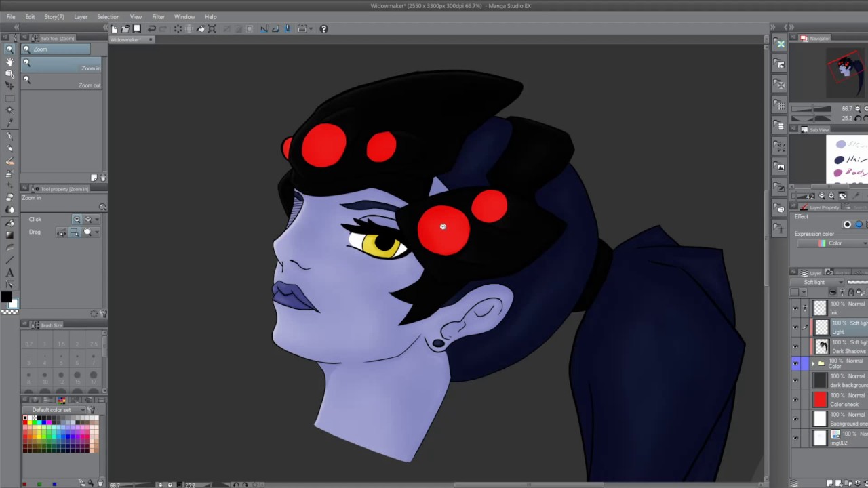The height and width of the screenshot is (488, 868).
Task: Click the blue Layer color effect icon
Action: [859, 224]
